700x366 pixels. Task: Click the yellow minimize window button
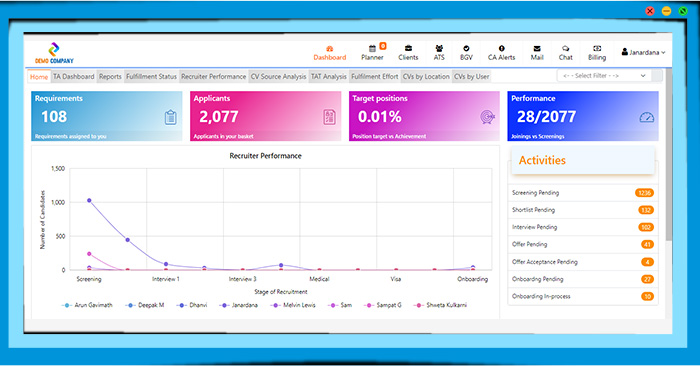666,11
